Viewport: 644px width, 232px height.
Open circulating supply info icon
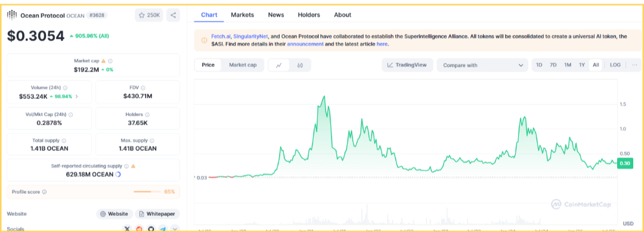click(x=126, y=166)
